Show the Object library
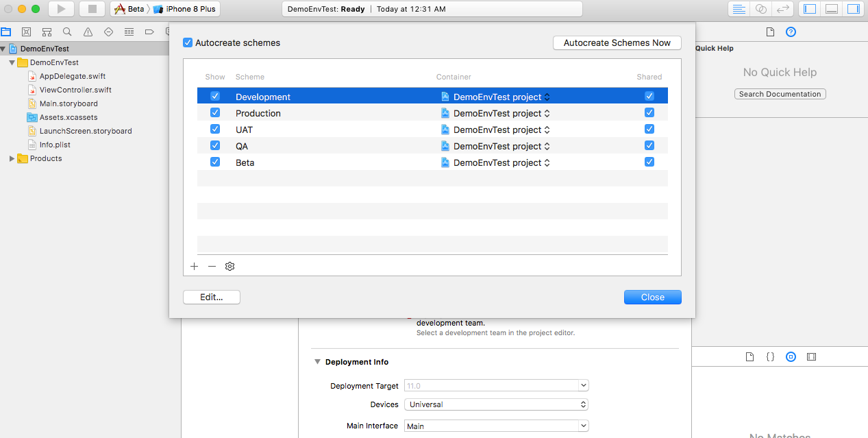Viewport: 868px width, 438px height. pyautogui.click(x=791, y=357)
